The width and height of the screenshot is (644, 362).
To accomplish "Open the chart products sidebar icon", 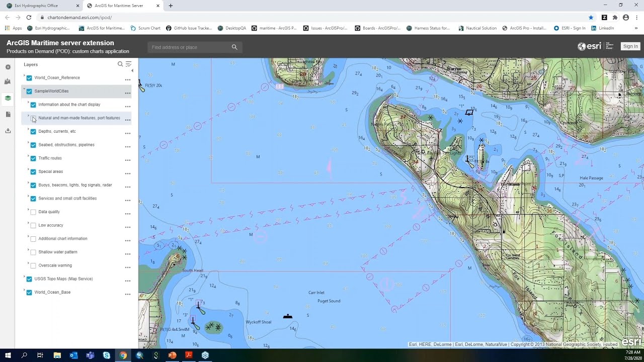I will click(8, 81).
